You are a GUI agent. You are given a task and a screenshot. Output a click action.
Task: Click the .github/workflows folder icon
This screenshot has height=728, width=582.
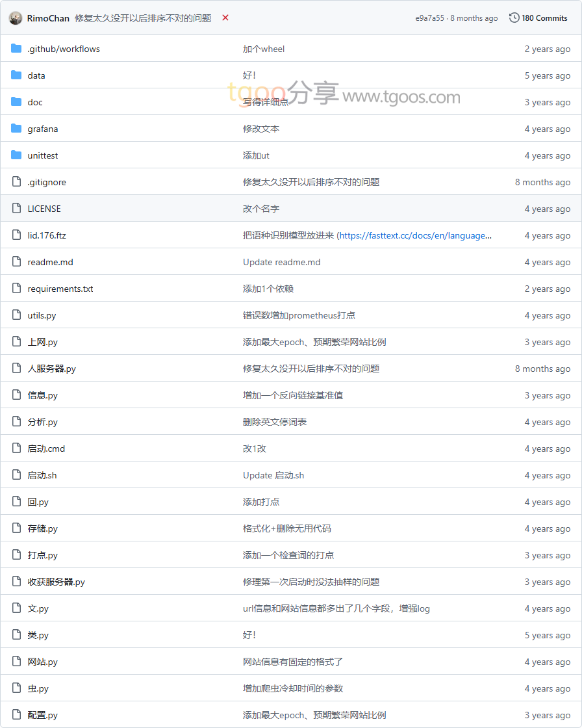(x=16, y=49)
